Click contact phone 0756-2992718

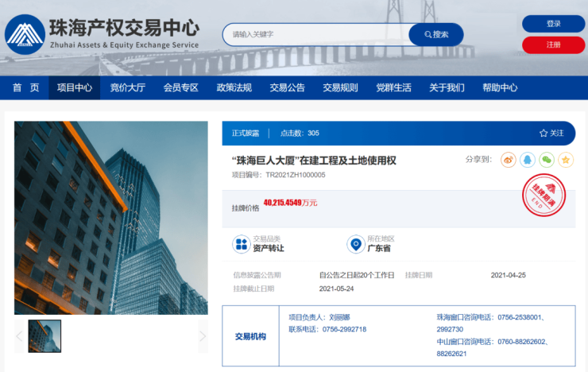click(x=344, y=329)
